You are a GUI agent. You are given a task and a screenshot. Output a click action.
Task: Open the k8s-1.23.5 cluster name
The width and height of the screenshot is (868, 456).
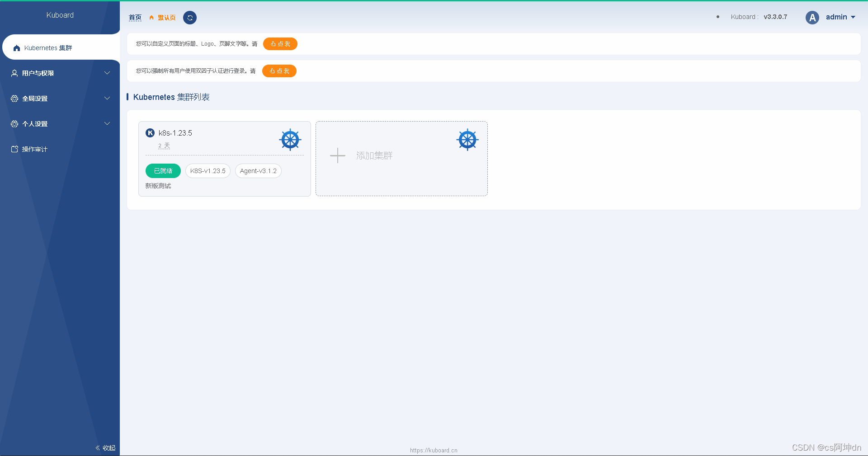coord(175,133)
